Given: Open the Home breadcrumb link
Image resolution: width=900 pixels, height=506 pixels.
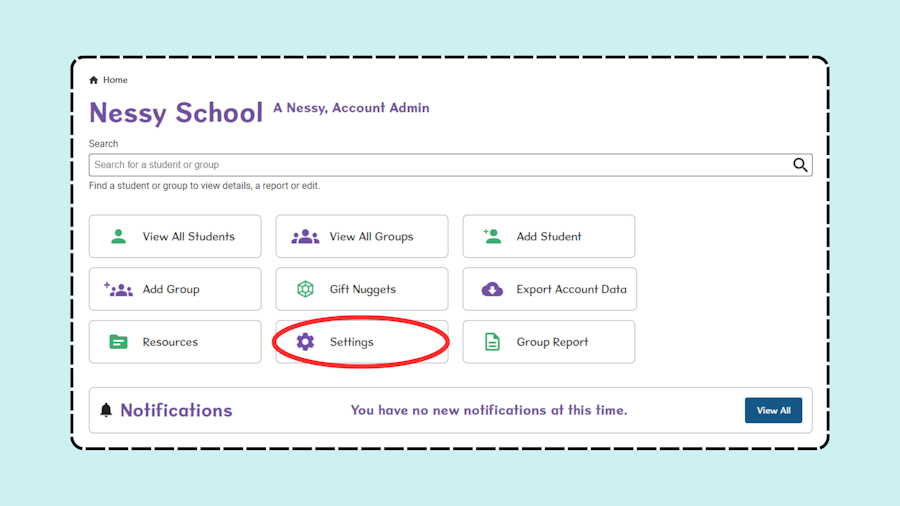Looking at the screenshot, I should [115, 80].
